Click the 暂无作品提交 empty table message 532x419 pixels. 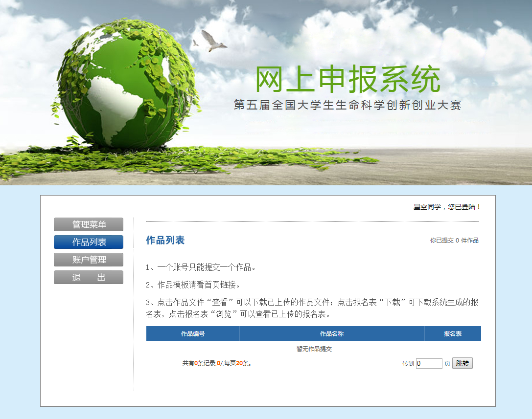point(314,349)
